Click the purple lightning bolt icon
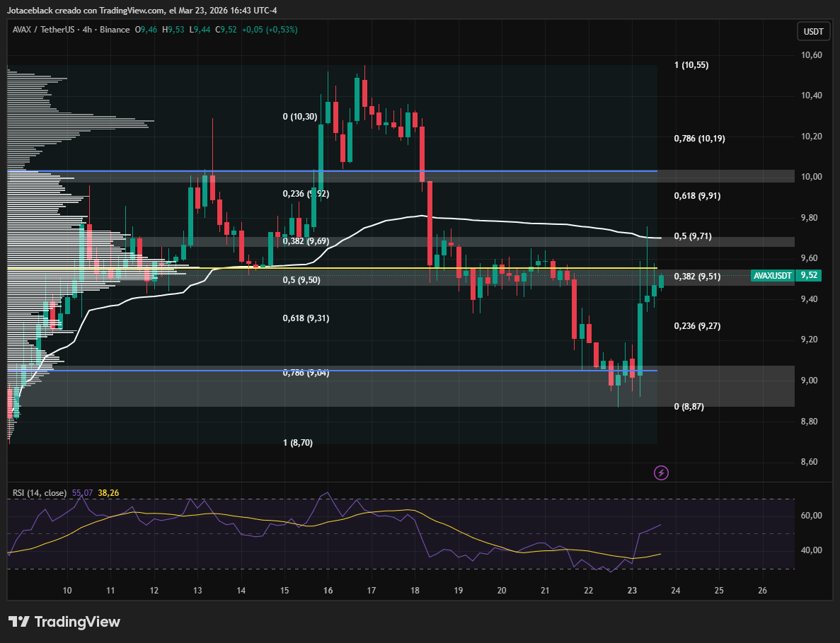The width and height of the screenshot is (840, 643). pyautogui.click(x=661, y=473)
